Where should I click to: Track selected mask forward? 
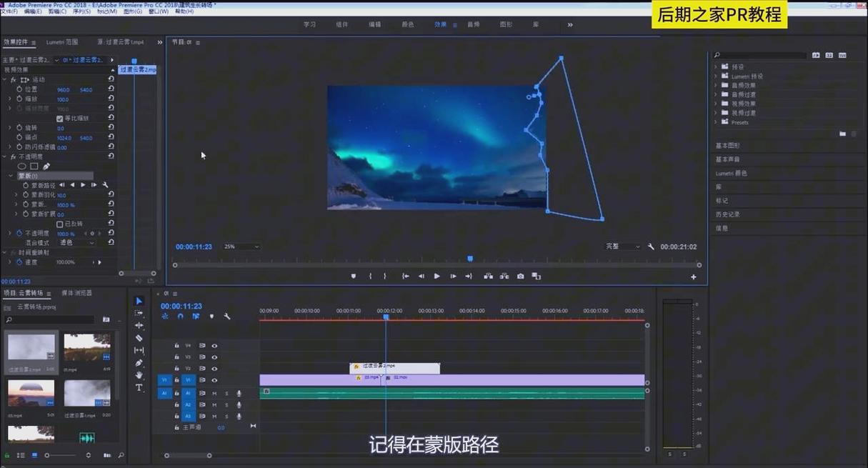click(83, 185)
